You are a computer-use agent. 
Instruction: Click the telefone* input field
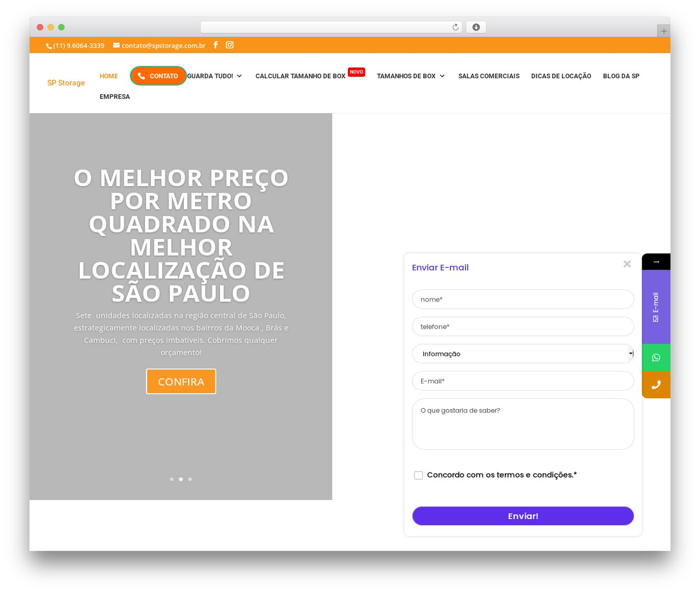[523, 327]
